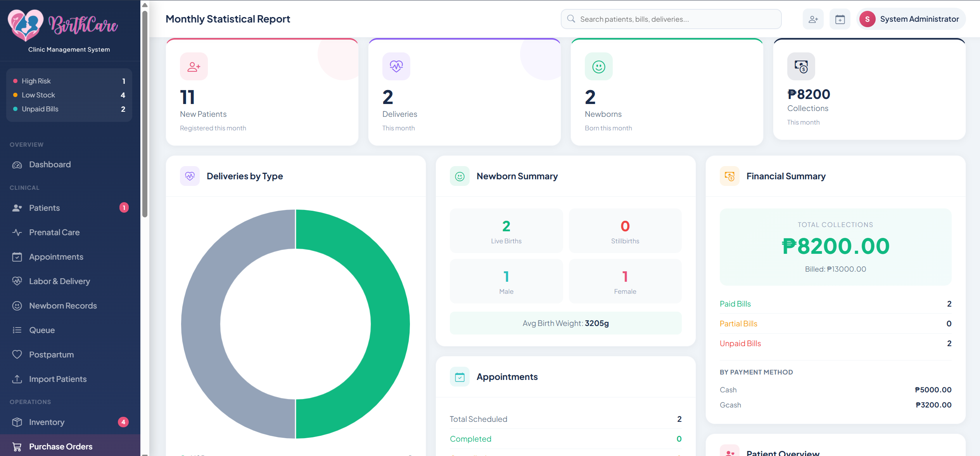
Task: Click the Stillbirths tile
Action: pyautogui.click(x=625, y=231)
